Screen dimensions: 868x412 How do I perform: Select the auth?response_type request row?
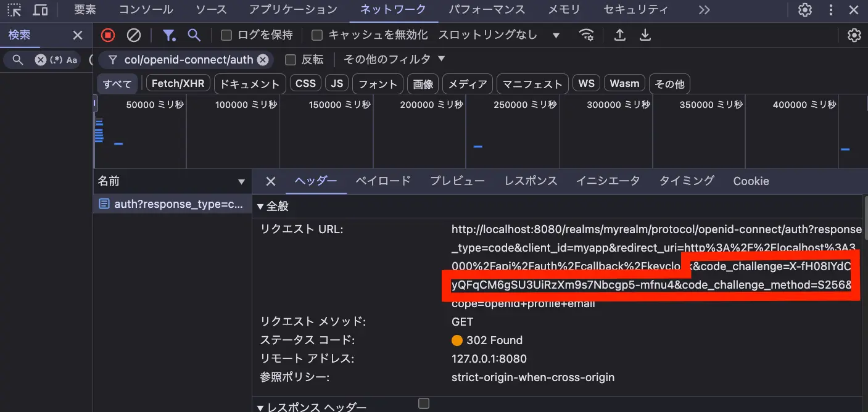point(172,204)
